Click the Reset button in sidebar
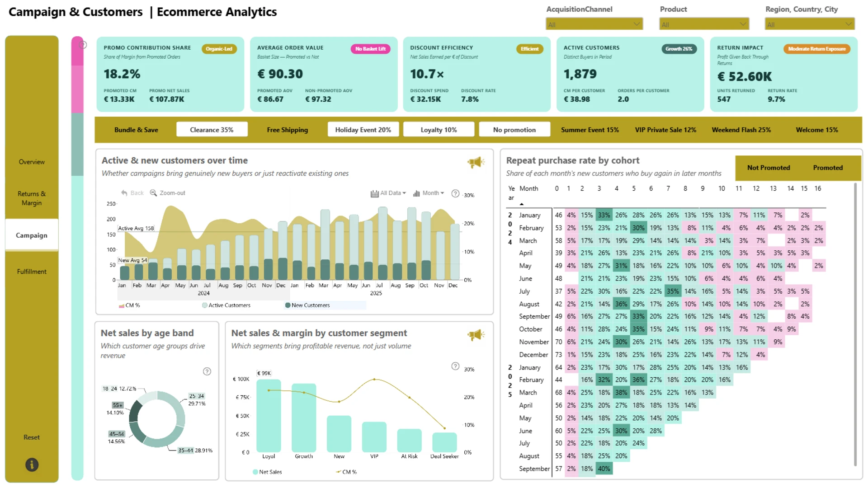Screen dimensions: 868x488 coord(32,437)
